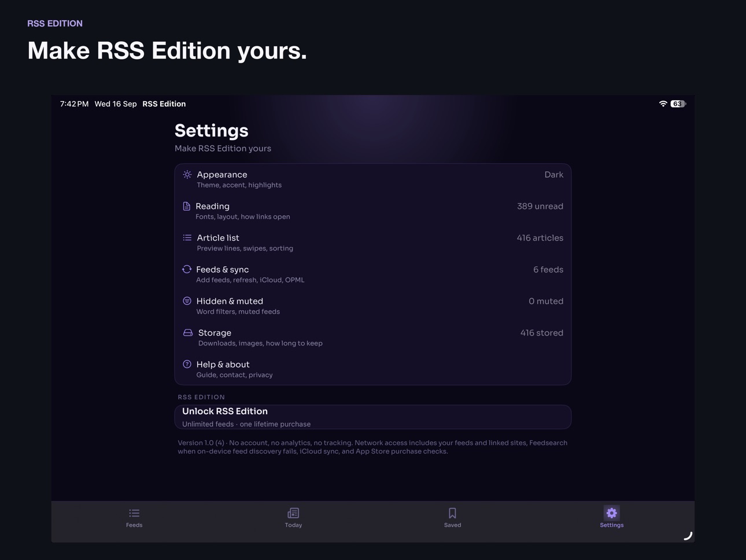The height and width of the screenshot is (560, 746).
Task: Click the Help & about question mark icon
Action: tap(187, 364)
